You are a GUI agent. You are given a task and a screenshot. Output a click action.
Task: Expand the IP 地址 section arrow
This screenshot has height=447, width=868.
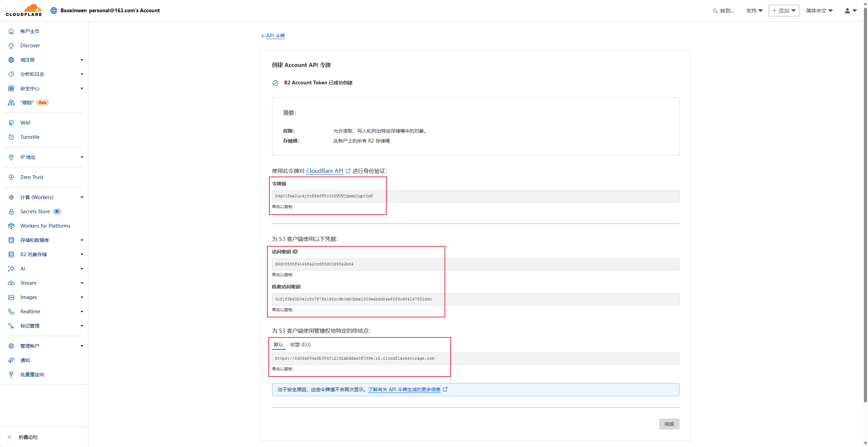coord(82,157)
